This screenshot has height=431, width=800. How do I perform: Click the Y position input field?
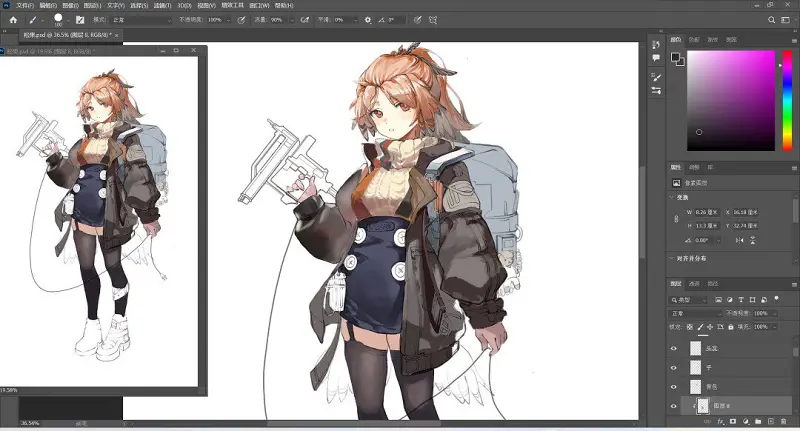click(745, 225)
